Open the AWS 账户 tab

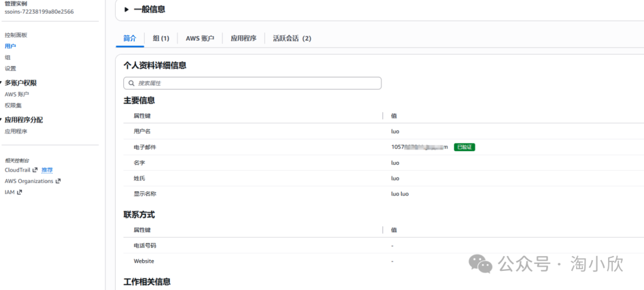coord(200,38)
